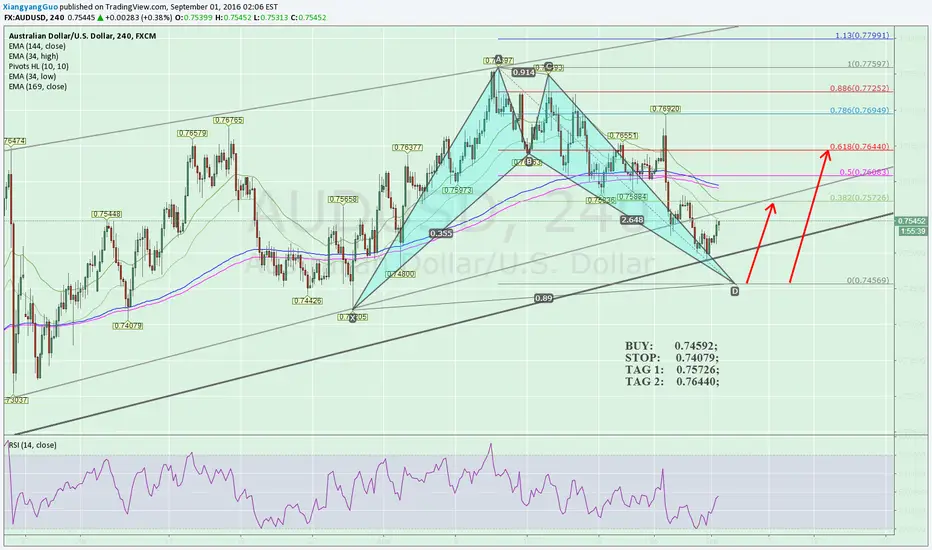The width and height of the screenshot is (932, 550).
Task: Click the 0.75884 pivot low label
Action: click(x=632, y=197)
